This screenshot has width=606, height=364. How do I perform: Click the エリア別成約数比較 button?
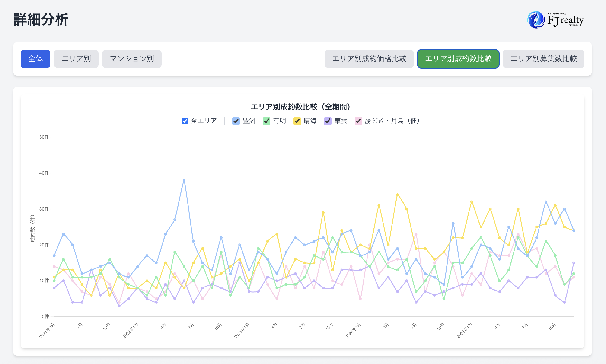(458, 59)
